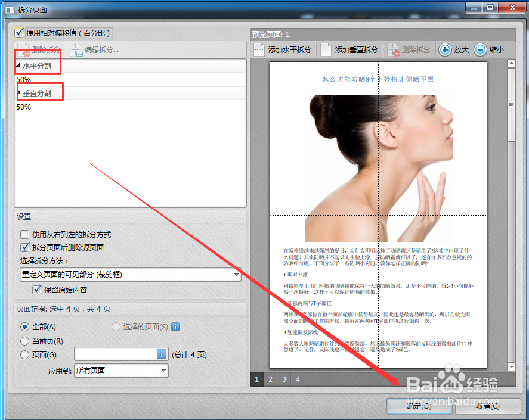
Task: Toggle the 使用相对偏移值 (百分比) checkbox
Action: [x=19, y=33]
